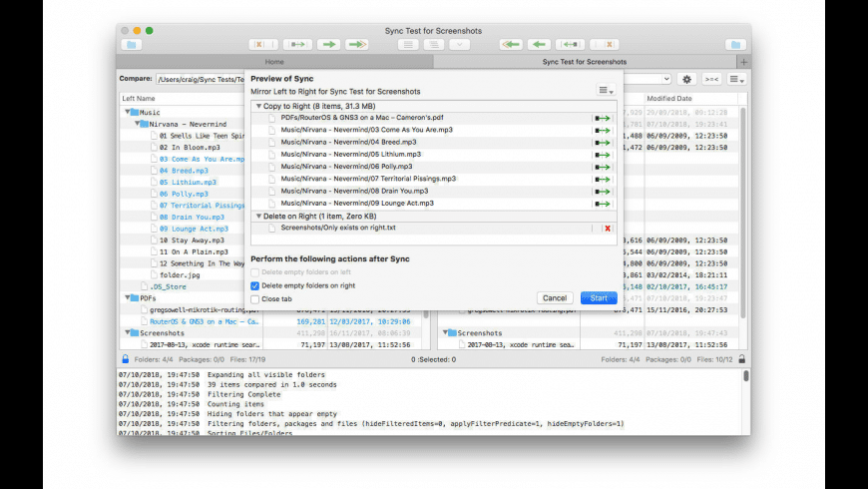Viewport: 868px width, 489px height.
Task: Add a new tab with plus button
Action: coord(743,62)
